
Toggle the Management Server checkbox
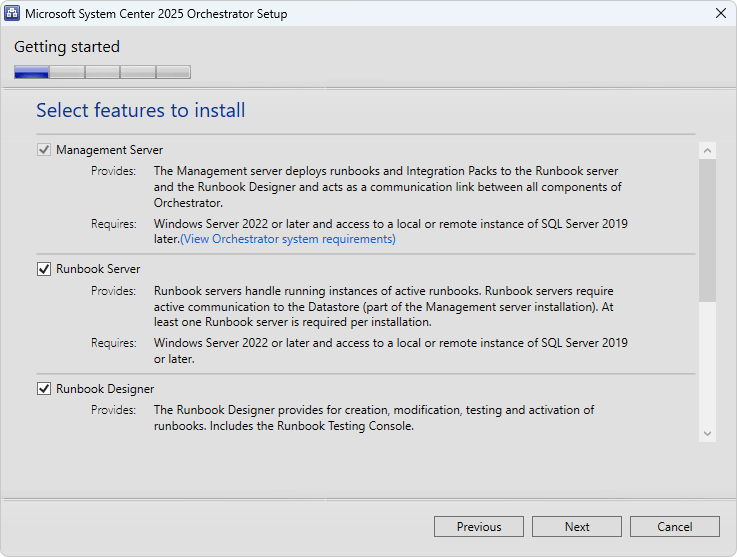click(x=44, y=150)
